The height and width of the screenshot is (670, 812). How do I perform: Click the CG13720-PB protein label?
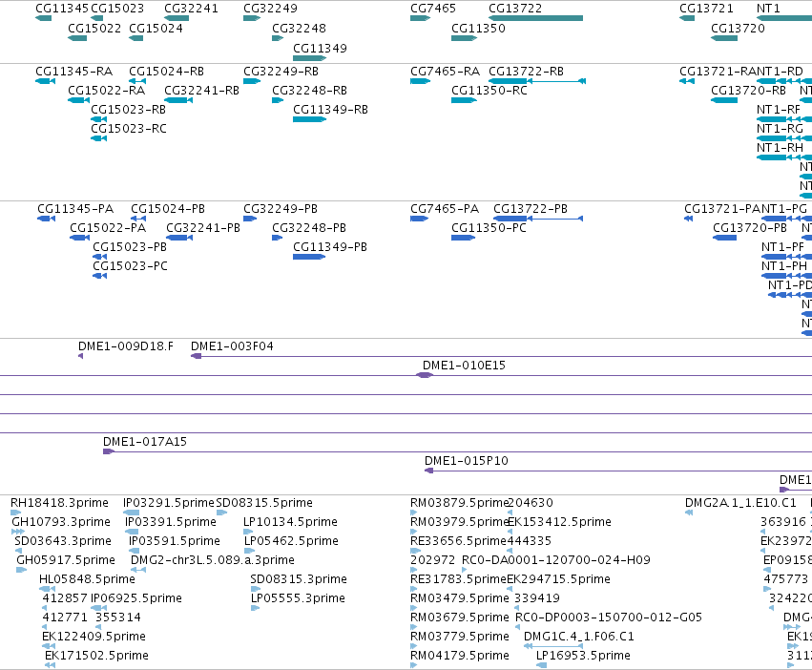(750, 228)
